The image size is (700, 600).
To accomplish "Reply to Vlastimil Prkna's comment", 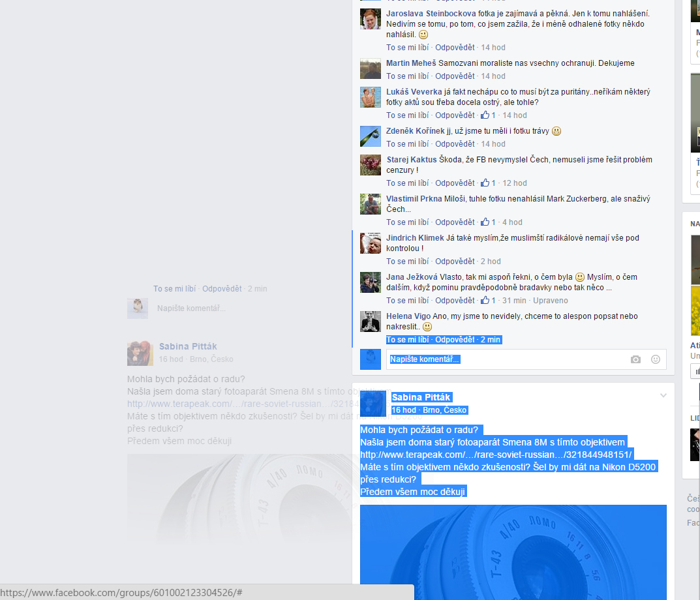I will (455, 222).
